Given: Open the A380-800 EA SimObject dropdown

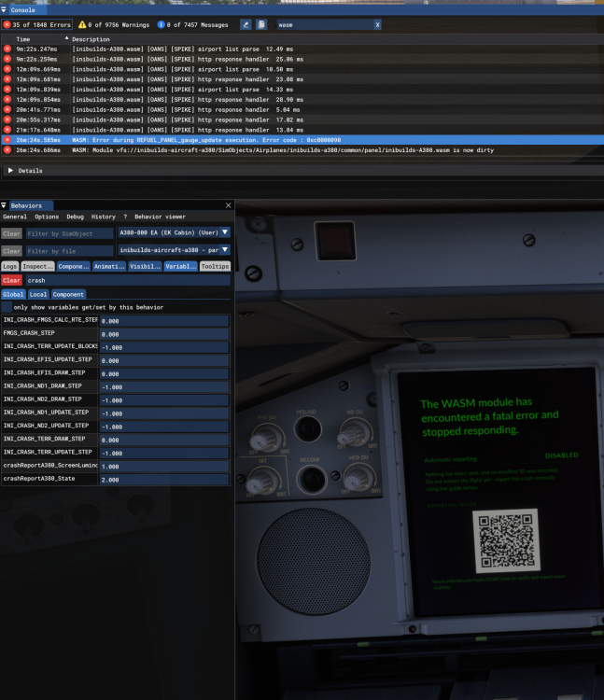Looking at the screenshot, I should 174,232.
